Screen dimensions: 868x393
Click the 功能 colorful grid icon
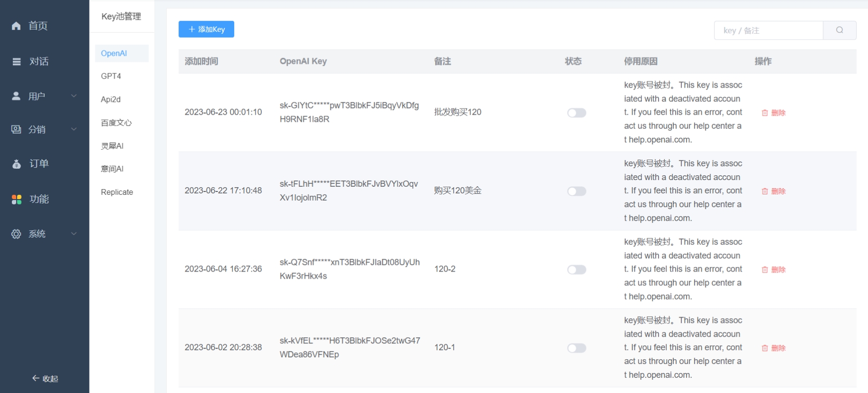pos(17,200)
